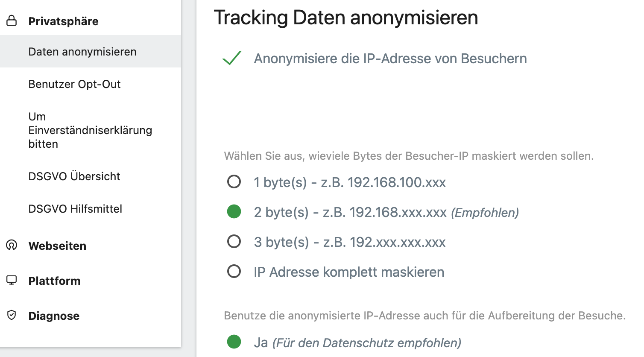
Task: Click label Anonymisiere die IP-Adresse von Besuchern
Action: 390,59
